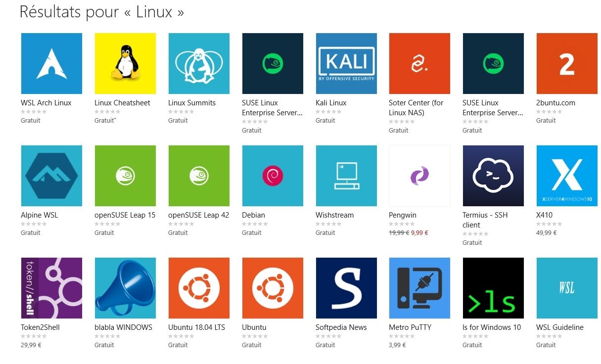Click Pengwin's struck-through "19,99 €" price
This screenshot has width=601, height=364.
[399, 233]
